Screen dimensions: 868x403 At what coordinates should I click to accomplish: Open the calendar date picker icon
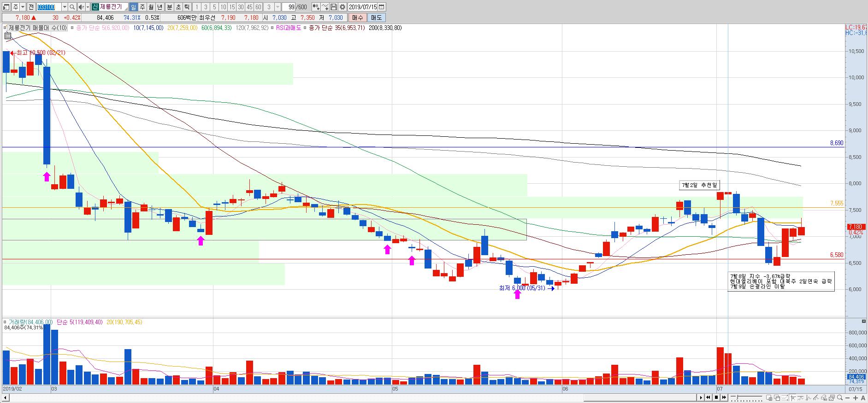[x=381, y=7]
